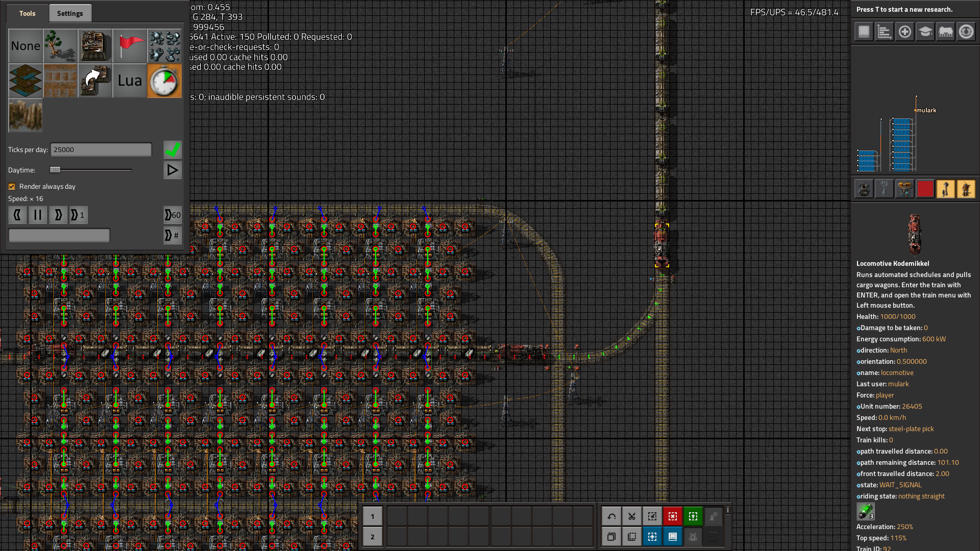Create new blueprint book shortcut

673,537
